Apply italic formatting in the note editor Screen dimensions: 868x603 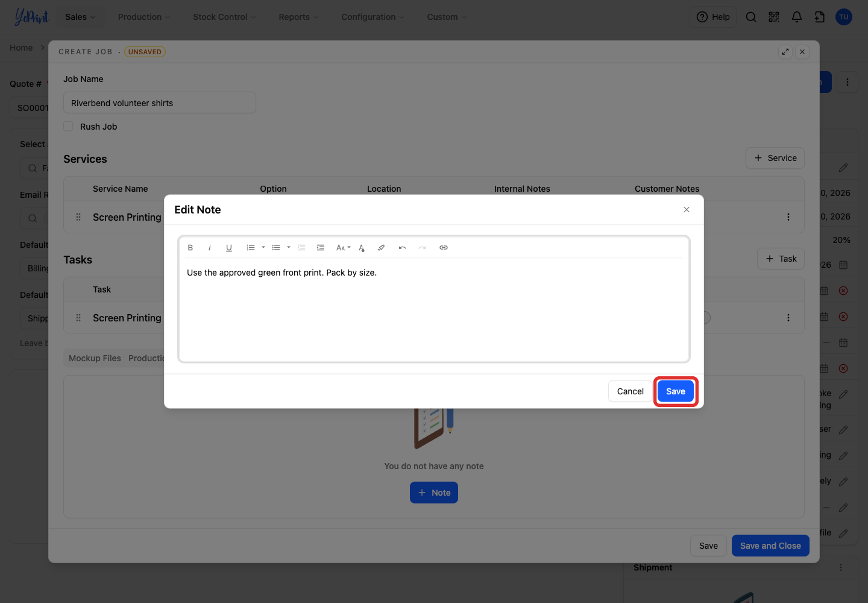tap(210, 248)
